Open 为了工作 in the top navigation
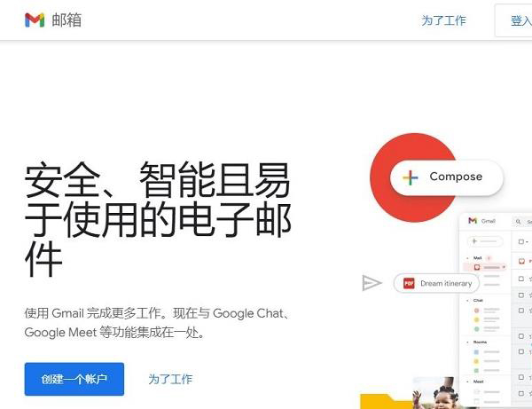 [443, 20]
